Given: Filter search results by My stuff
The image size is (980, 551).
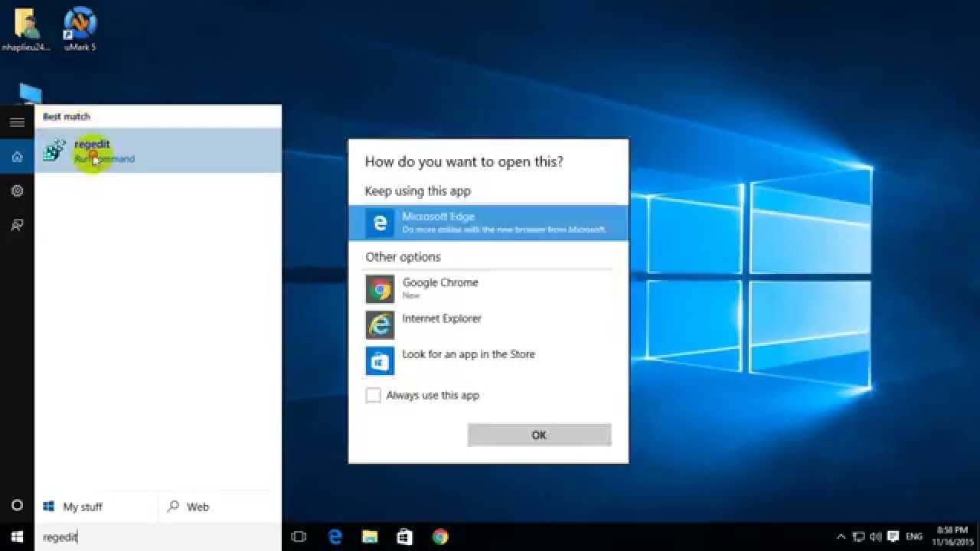Looking at the screenshot, I should coord(73,507).
